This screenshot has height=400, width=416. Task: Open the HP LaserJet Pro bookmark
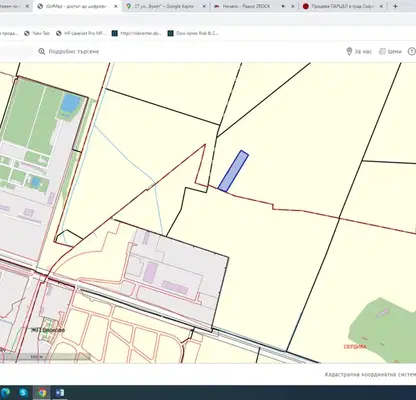[x=81, y=33]
